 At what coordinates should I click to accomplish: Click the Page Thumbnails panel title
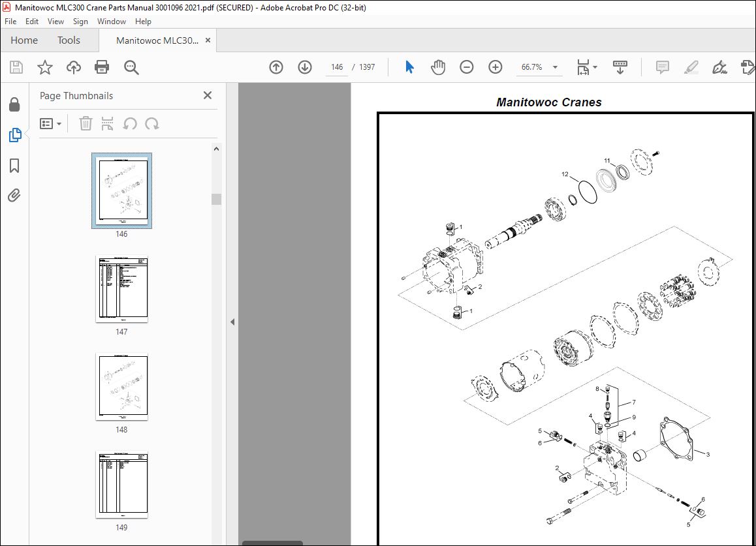coord(76,95)
